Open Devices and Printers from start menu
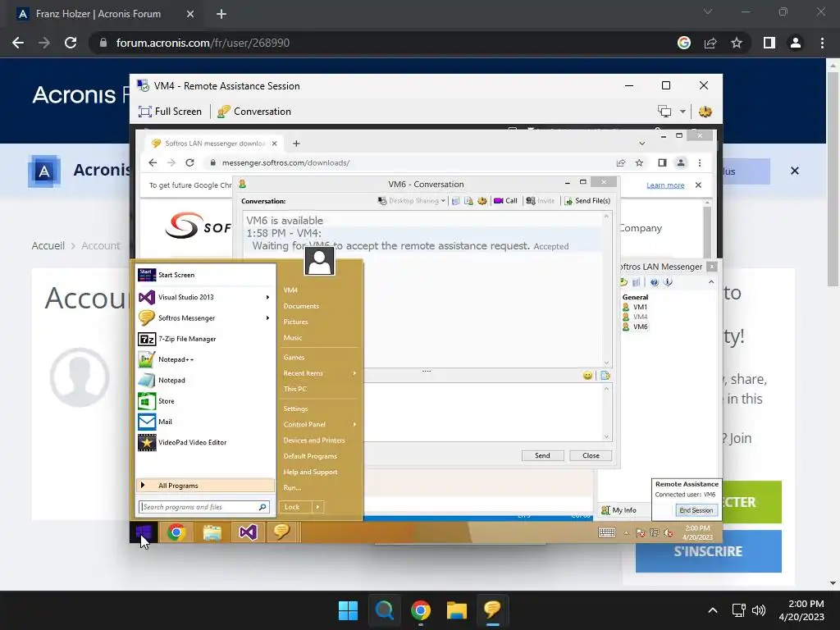This screenshot has width=840, height=630. coord(314,441)
